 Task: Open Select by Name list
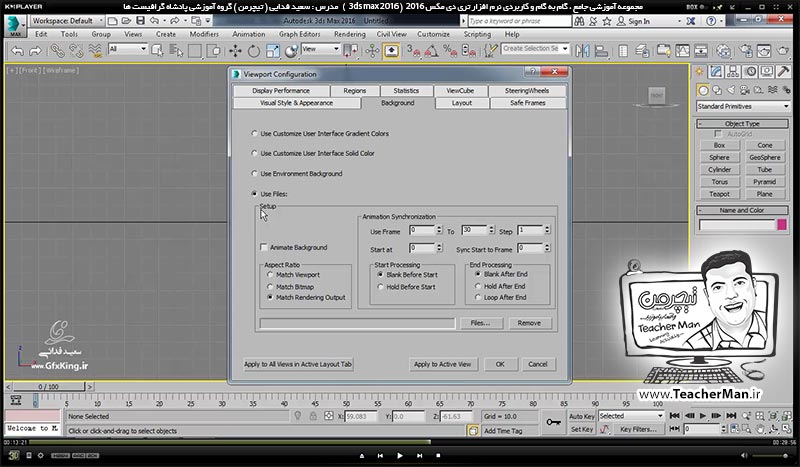coord(176,50)
